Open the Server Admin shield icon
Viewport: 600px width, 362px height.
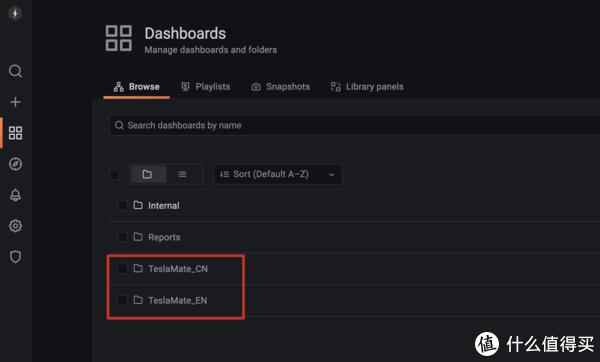tap(15, 257)
